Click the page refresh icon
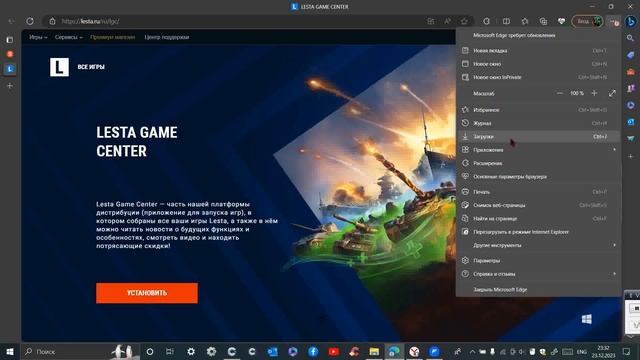 click(x=30, y=21)
